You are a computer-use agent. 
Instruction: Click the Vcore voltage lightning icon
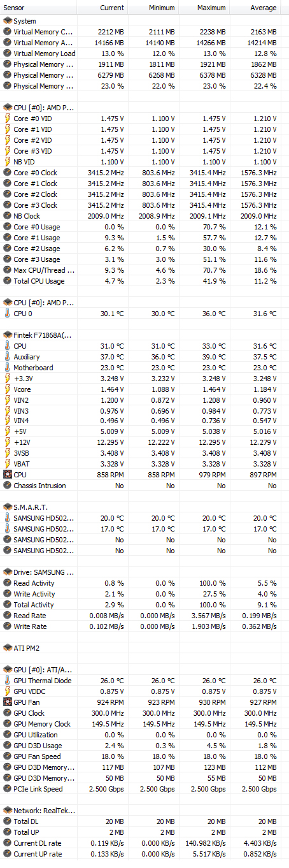tap(8, 389)
